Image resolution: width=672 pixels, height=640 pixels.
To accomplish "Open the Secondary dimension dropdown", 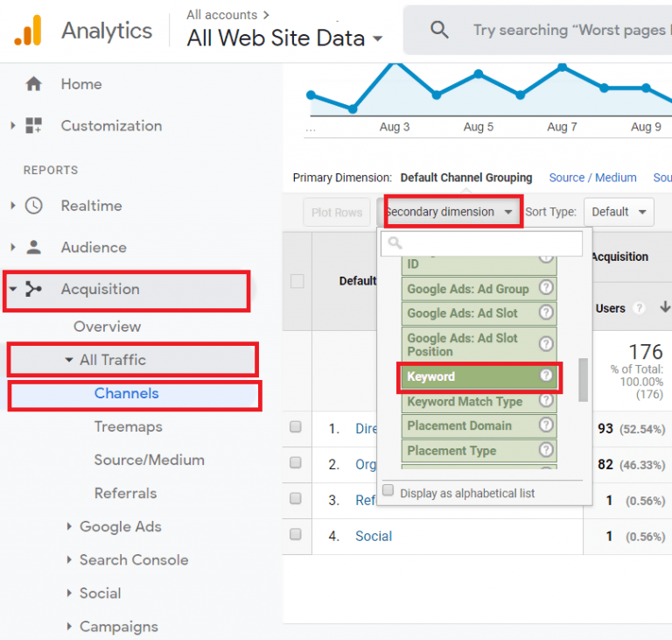I will (449, 212).
